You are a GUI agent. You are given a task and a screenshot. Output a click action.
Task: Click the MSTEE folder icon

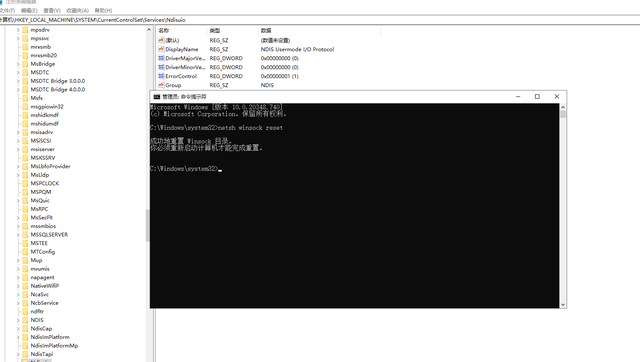tap(25, 243)
